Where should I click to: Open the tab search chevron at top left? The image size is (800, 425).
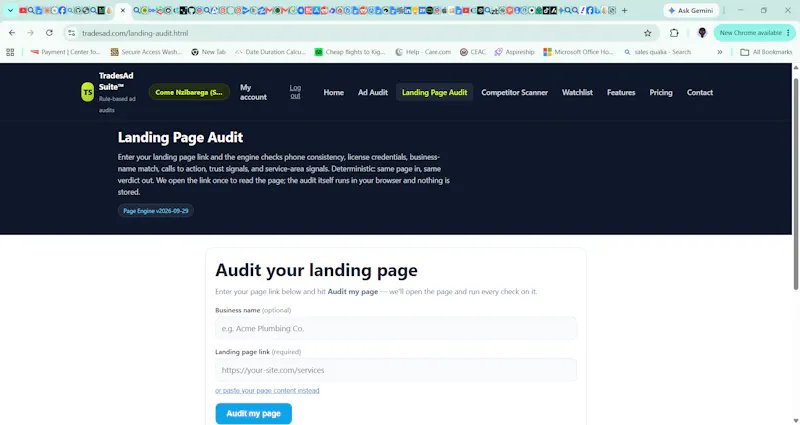[10, 10]
